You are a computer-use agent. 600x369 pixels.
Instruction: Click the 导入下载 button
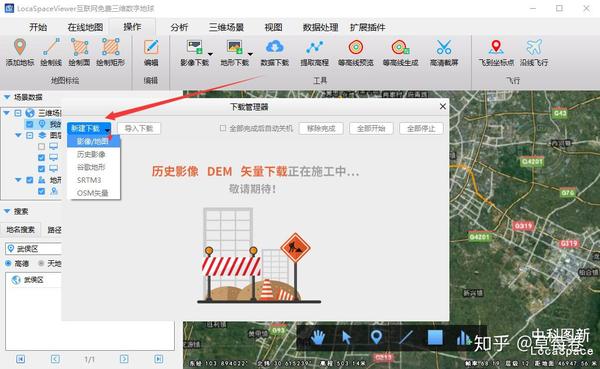139,128
